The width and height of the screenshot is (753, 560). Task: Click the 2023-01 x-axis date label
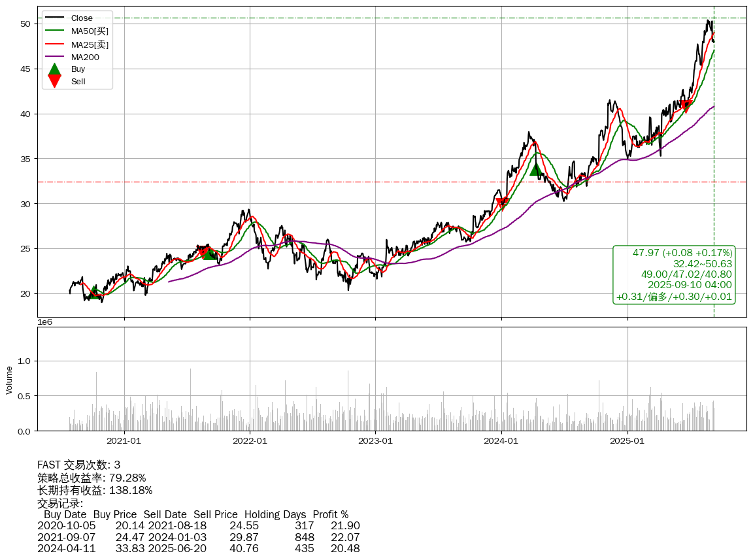375,441
